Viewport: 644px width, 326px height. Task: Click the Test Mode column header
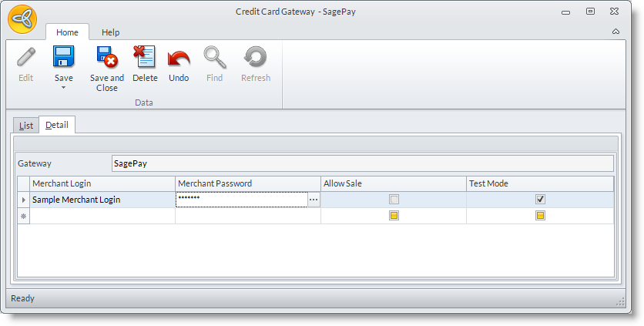(540, 183)
